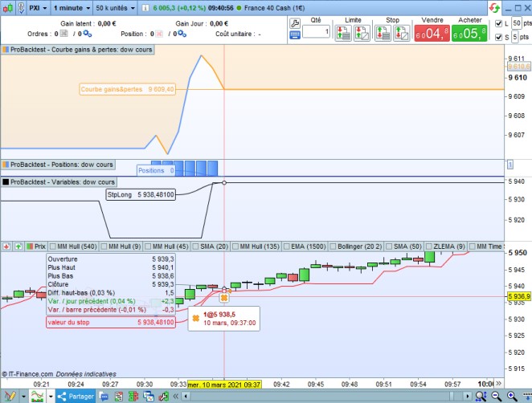Enable the EMA (1500) indicator checkbox
532x403 pixels.
(x=286, y=246)
